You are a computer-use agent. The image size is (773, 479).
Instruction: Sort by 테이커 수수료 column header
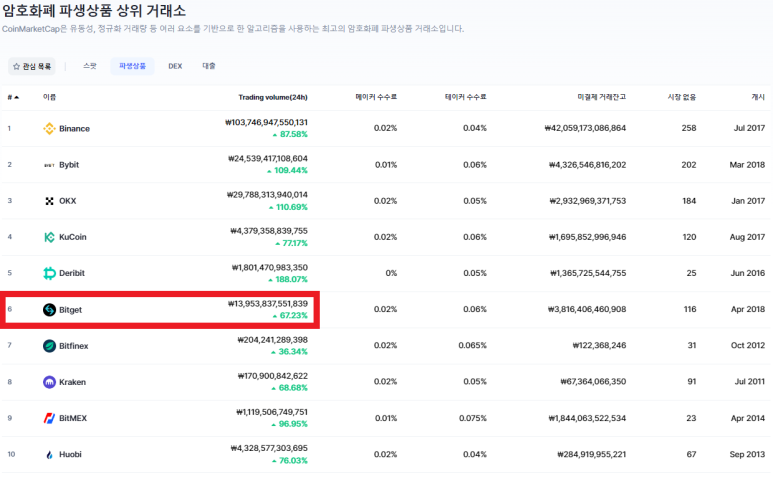point(465,97)
